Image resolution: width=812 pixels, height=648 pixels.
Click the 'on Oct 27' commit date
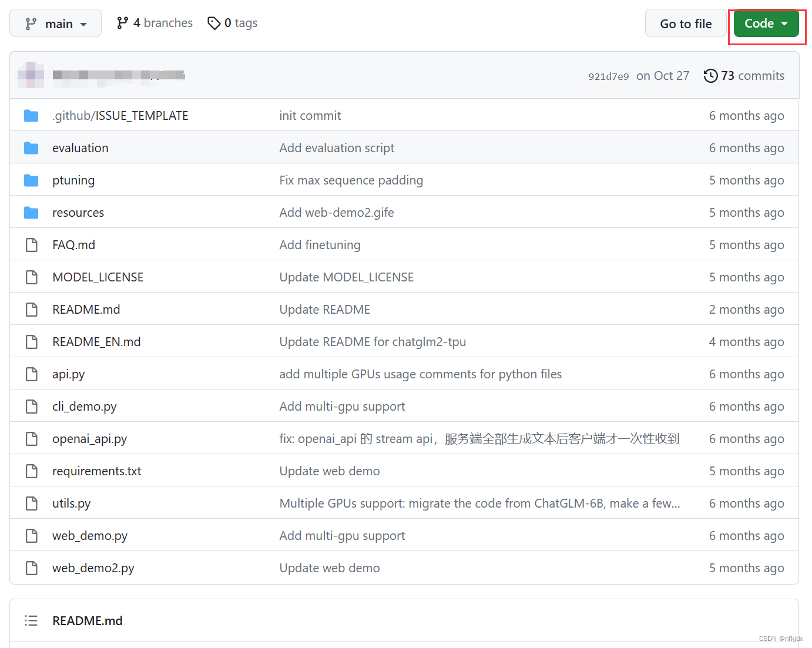click(x=663, y=76)
